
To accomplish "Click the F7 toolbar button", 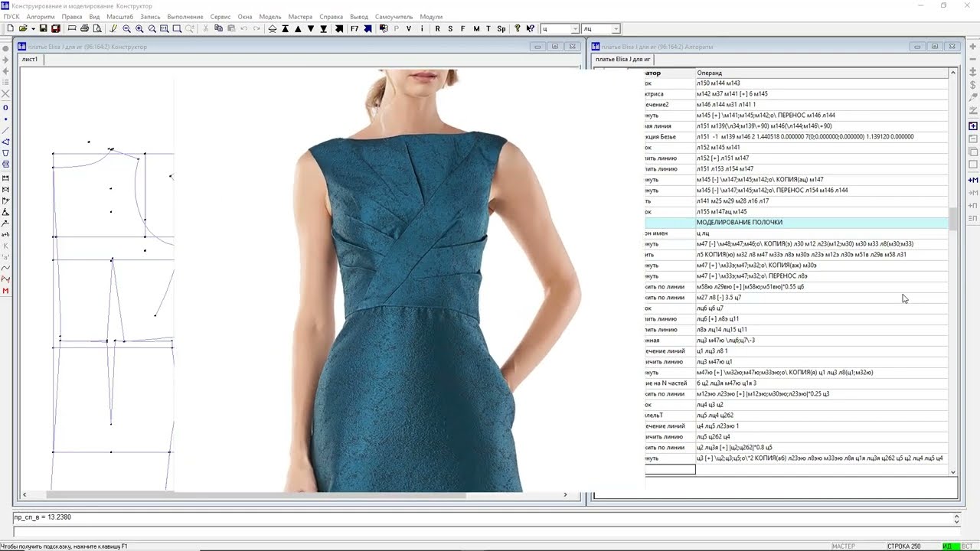I will coord(354,29).
